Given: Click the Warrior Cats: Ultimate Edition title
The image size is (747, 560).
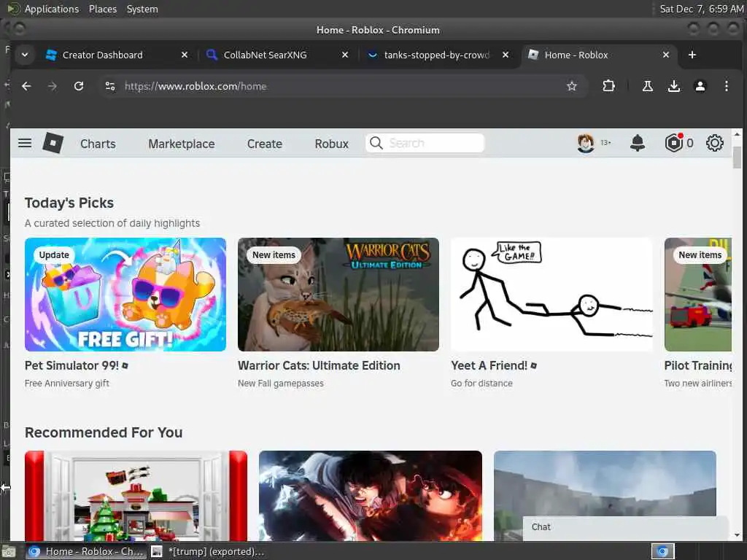Looking at the screenshot, I should tap(319, 365).
